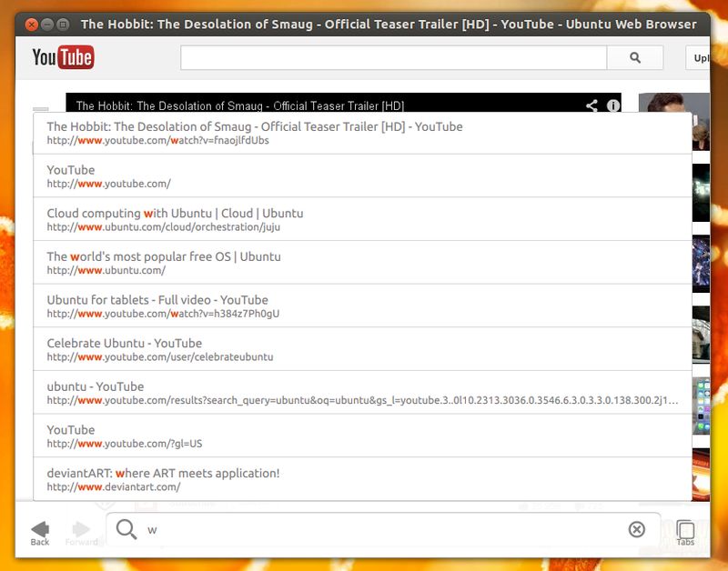Open the ubuntu - YouTube search results suggestion
The image size is (728, 571).
pyautogui.click(x=362, y=393)
